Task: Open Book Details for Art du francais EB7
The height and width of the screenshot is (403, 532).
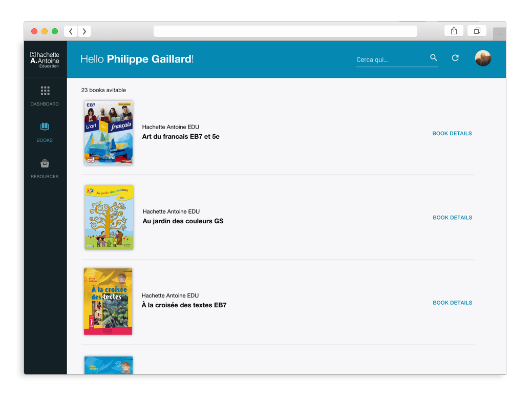Action: (452, 133)
